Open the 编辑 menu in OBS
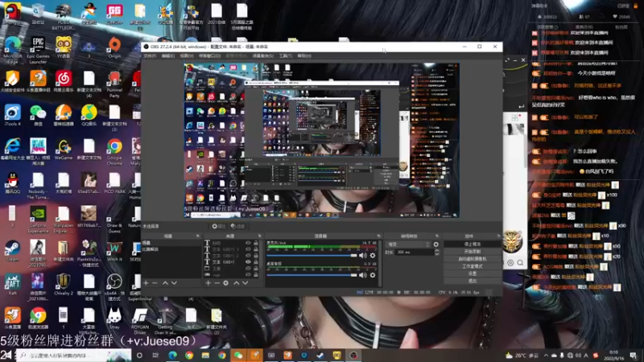Image resolution: width=644 pixels, height=362 pixels. coord(168,56)
